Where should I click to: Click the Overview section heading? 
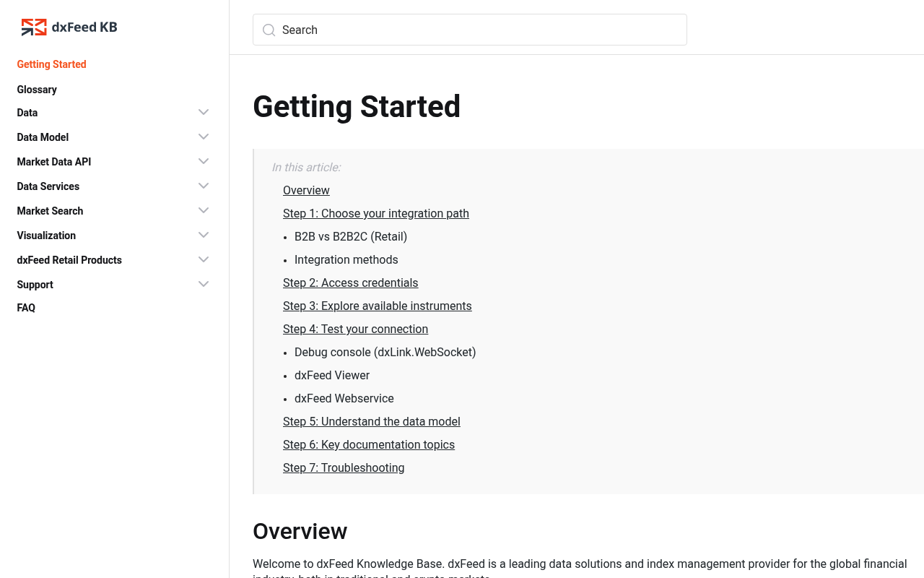300,531
